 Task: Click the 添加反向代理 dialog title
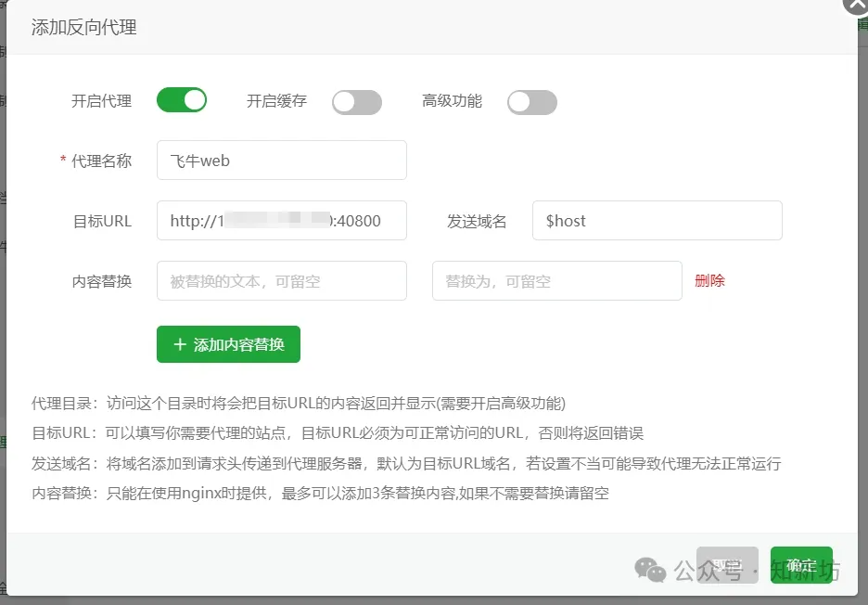[84, 27]
